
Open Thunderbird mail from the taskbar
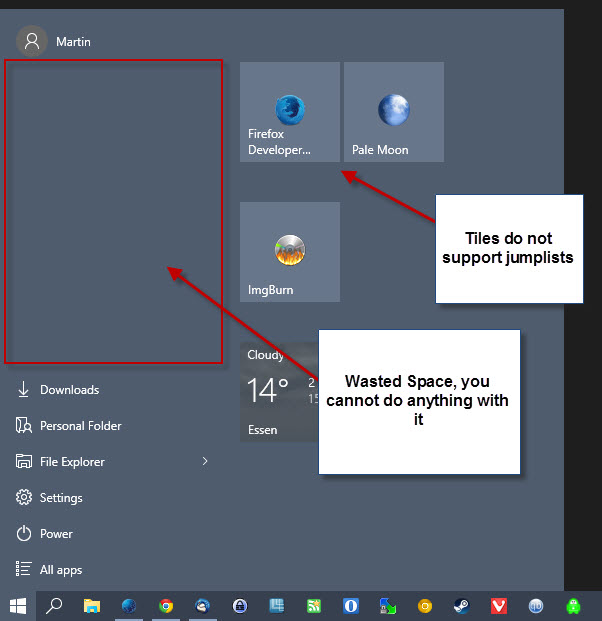tap(203, 606)
